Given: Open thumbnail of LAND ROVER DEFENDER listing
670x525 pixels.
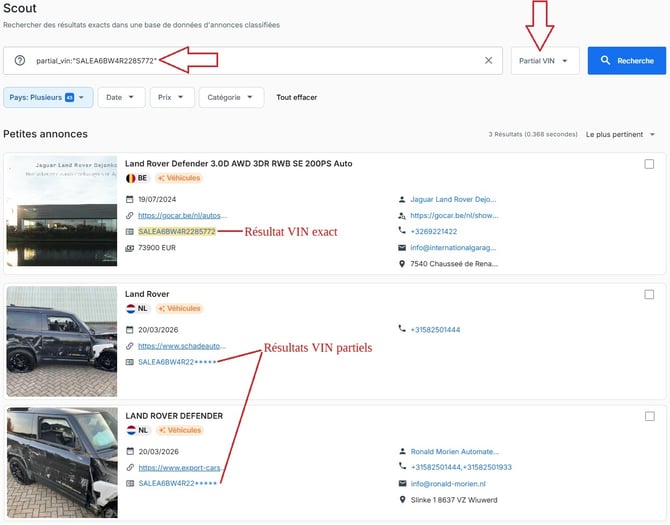Looking at the screenshot, I should pyautogui.click(x=62, y=463).
